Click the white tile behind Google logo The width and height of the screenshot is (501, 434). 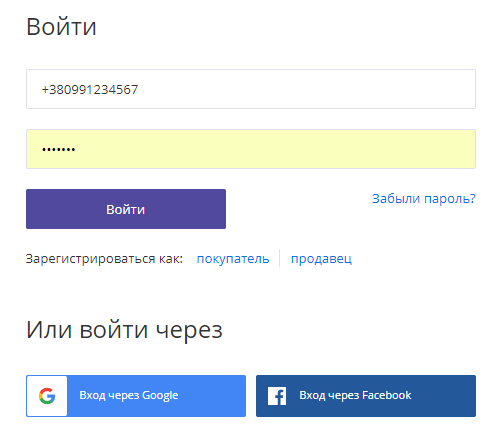click(47, 396)
